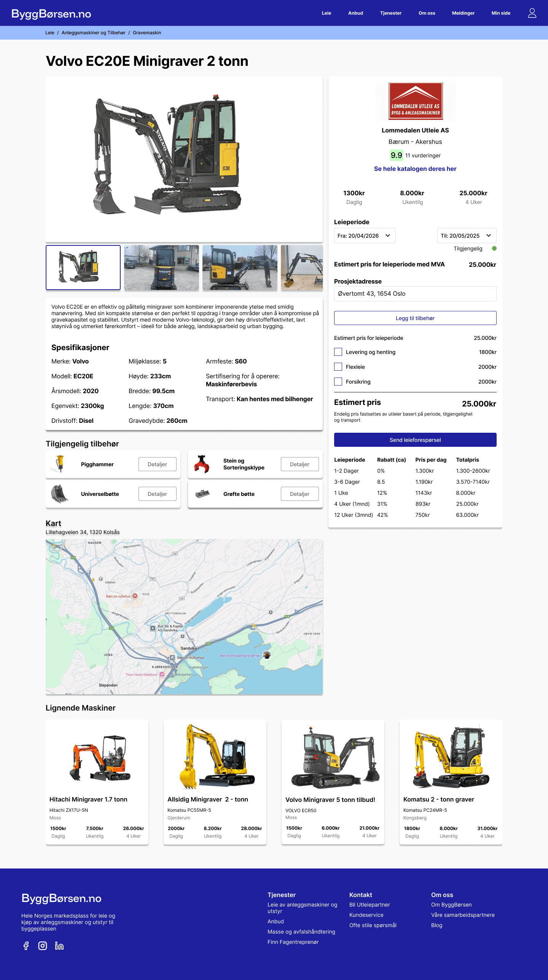Open the Anbud menu item
Screen dimensions: 548x980
pyautogui.click(x=355, y=13)
